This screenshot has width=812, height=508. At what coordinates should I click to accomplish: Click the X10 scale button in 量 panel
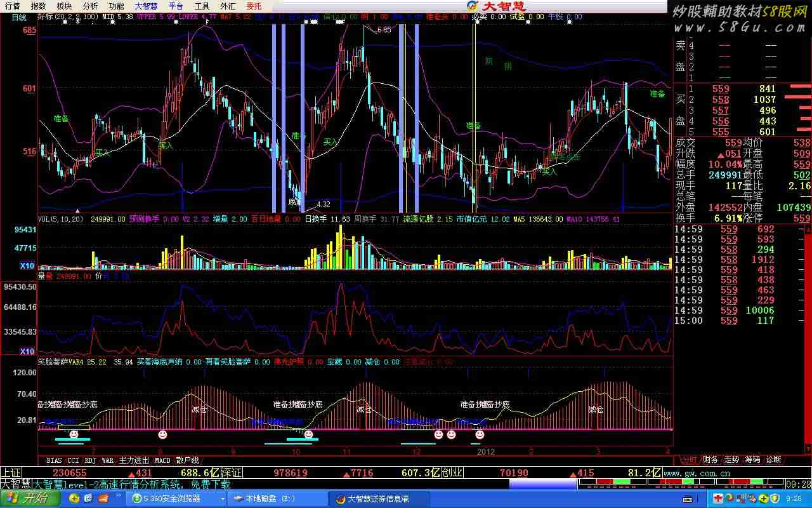pos(27,351)
